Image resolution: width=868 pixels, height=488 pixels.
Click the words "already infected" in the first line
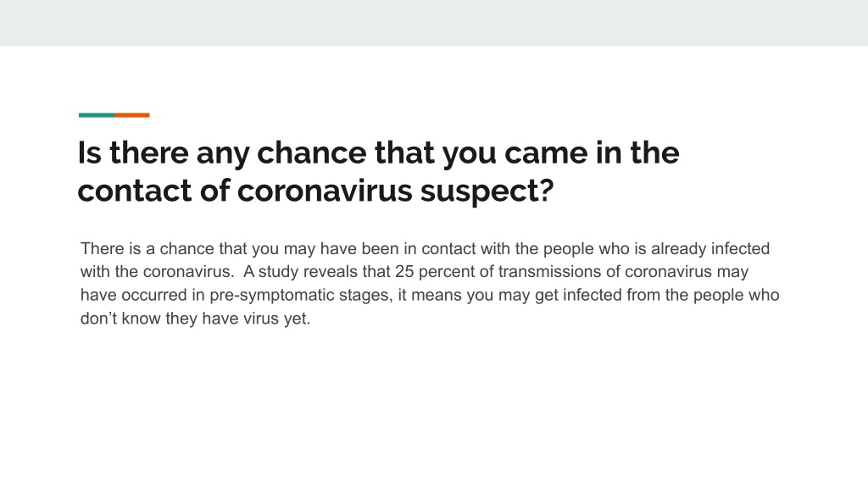click(710, 249)
